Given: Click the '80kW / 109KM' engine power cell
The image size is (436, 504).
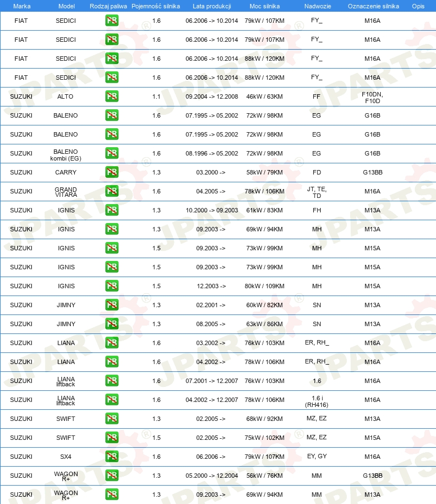Looking at the screenshot, I should 264,286.
